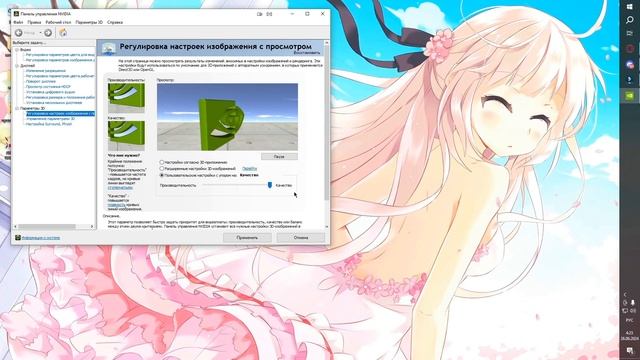Open the notification center icon
640x360 pixels.
[x=630, y=351]
